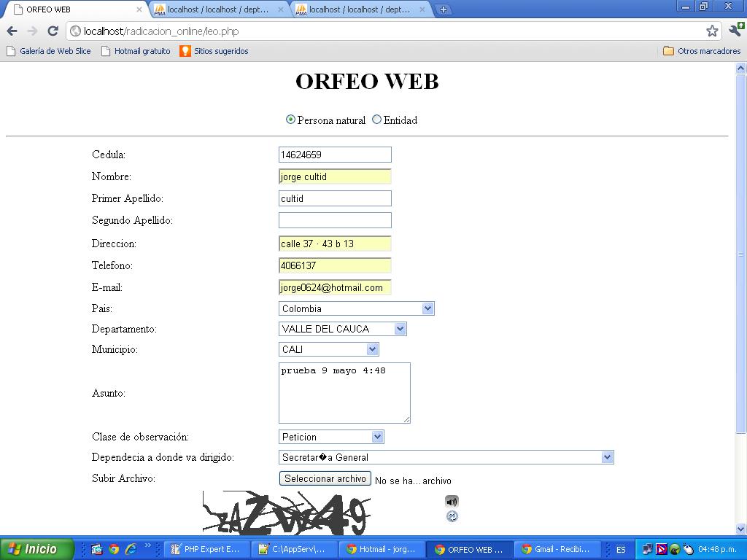747x560 pixels.
Task: Switch to the ORFEO WEB tab
Action: pyautogui.click(x=73, y=9)
